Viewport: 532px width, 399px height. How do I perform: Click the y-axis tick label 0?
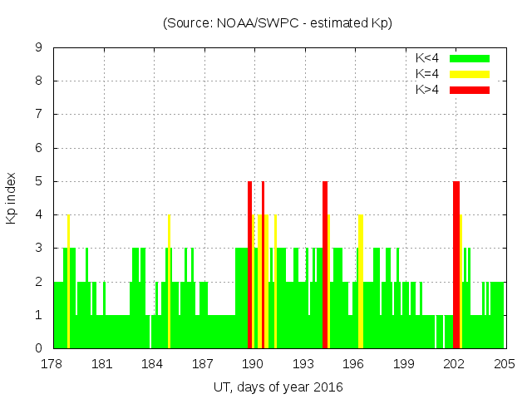pos(38,348)
